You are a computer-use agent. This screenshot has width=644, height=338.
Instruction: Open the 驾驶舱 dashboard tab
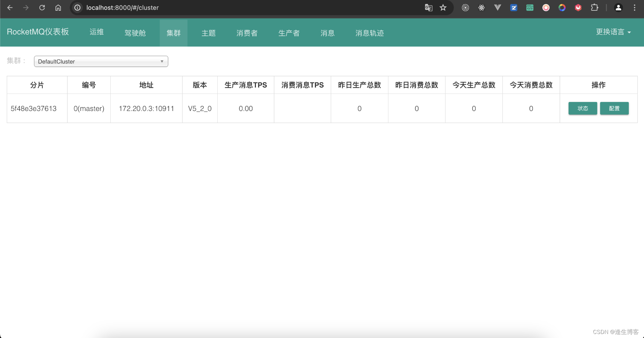135,33
